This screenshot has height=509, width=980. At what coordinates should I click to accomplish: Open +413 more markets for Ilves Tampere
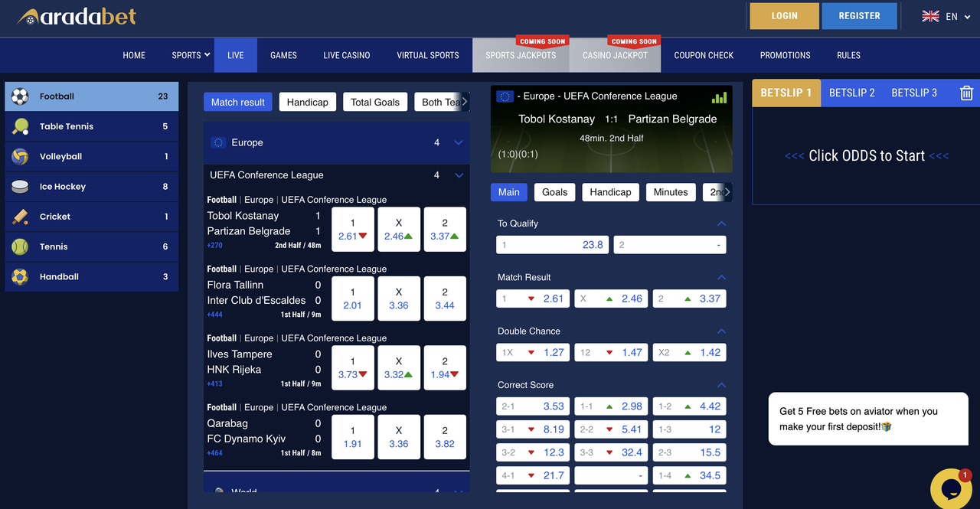click(214, 383)
